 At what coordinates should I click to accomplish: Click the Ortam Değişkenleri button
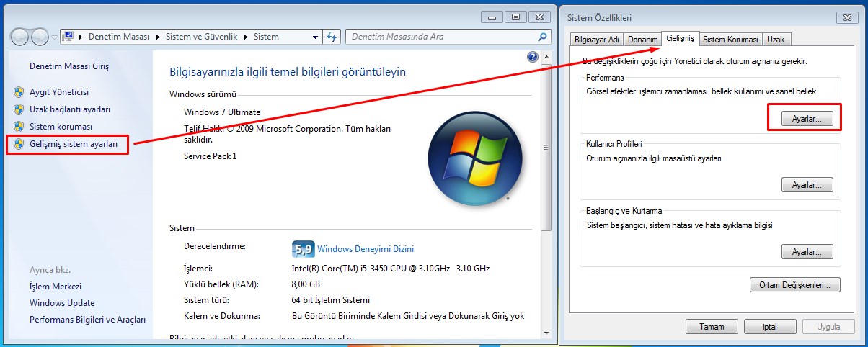[794, 284]
